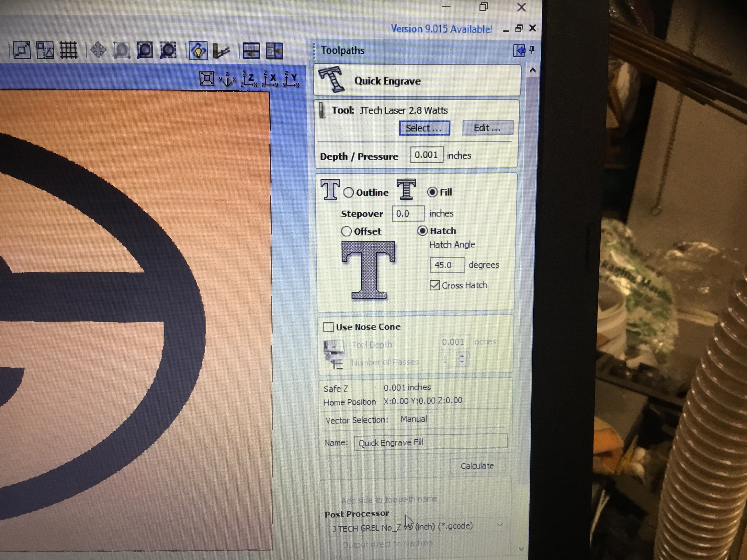Select the Outline radio option
Image resolution: width=747 pixels, height=560 pixels.
tap(348, 192)
